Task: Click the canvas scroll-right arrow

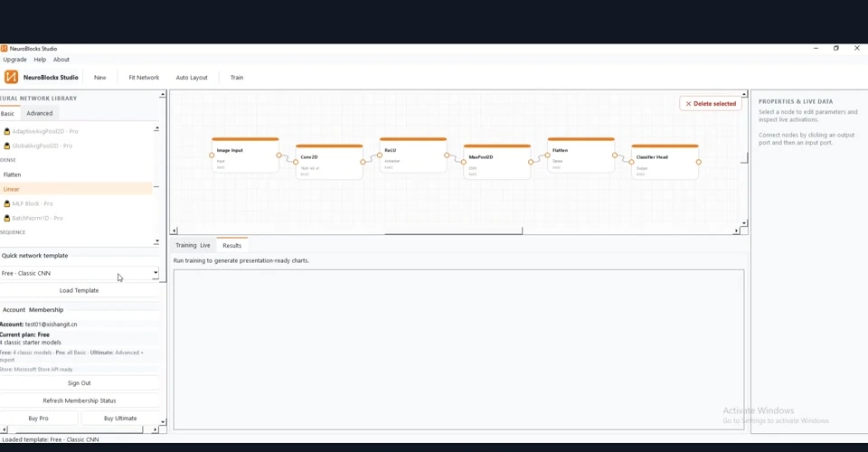Action: point(736,231)
